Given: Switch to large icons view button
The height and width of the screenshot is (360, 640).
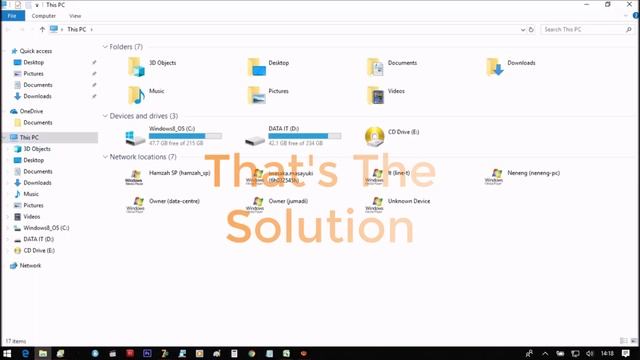Looking at the screenshot, I should coord(633,340).
